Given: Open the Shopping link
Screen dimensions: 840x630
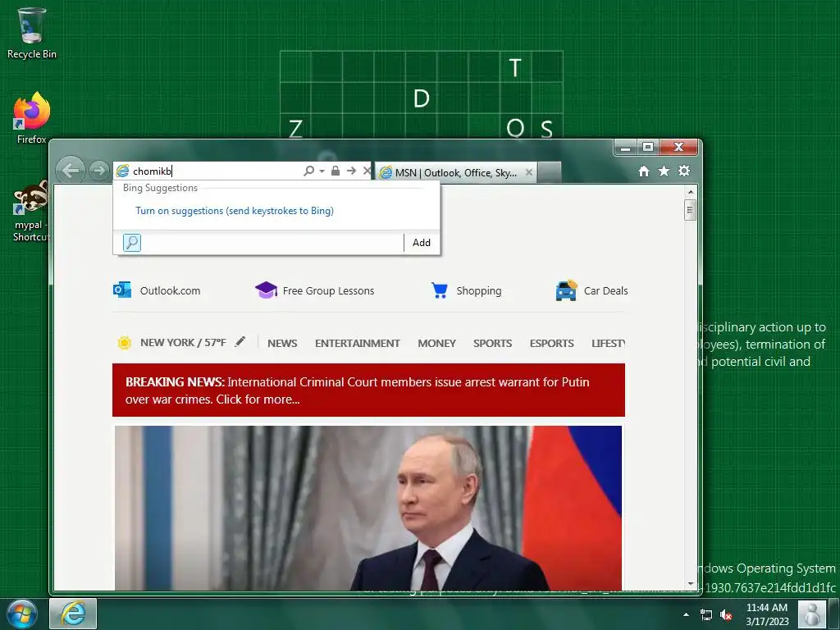Looking at the screenshot, I should click(x=479, y=291).
